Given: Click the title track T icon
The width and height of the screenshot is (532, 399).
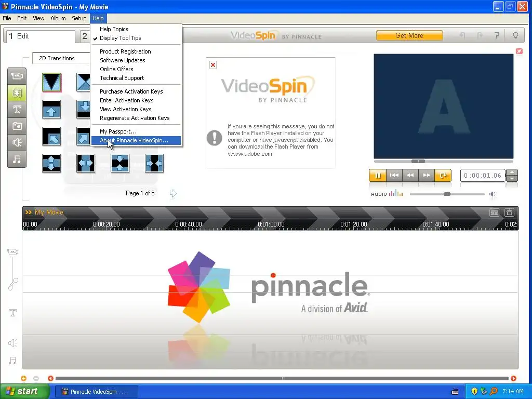Looking at the screenshot, I should pyautogui.click(x=12, y=312).
